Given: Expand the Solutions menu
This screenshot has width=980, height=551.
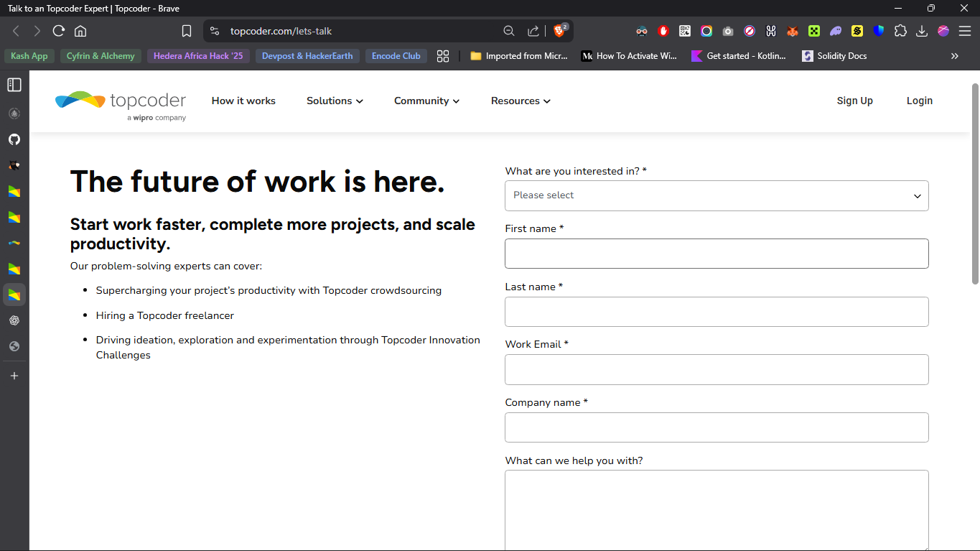Looking at the screenshot, I should [x=335, y=101].
